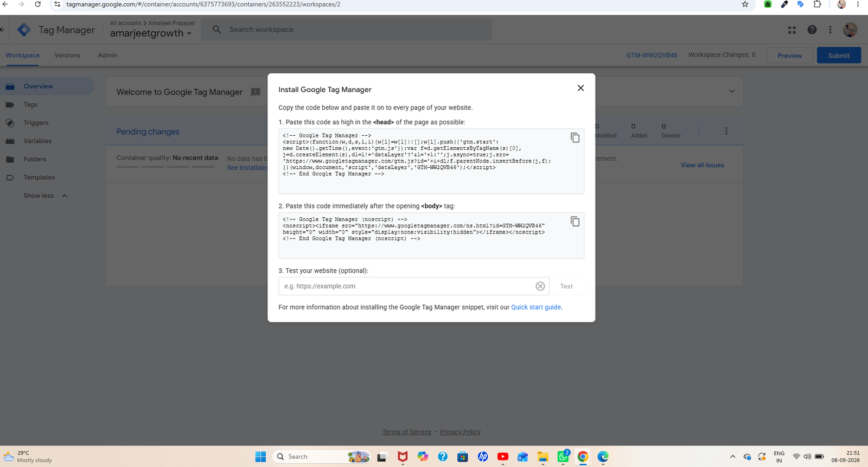Clear the test website URL field
Screen dimensions: 868x467
pyautogui.click(x=540, y=286)
